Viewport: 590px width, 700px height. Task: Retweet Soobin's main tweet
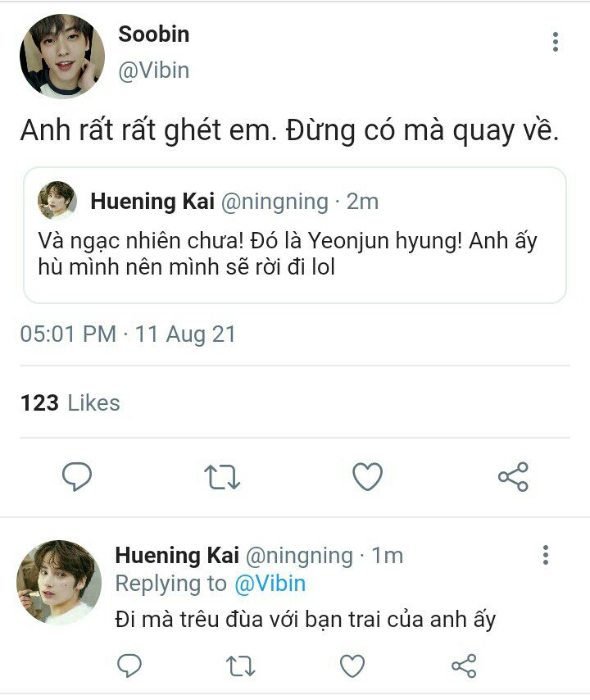[222, 476]
